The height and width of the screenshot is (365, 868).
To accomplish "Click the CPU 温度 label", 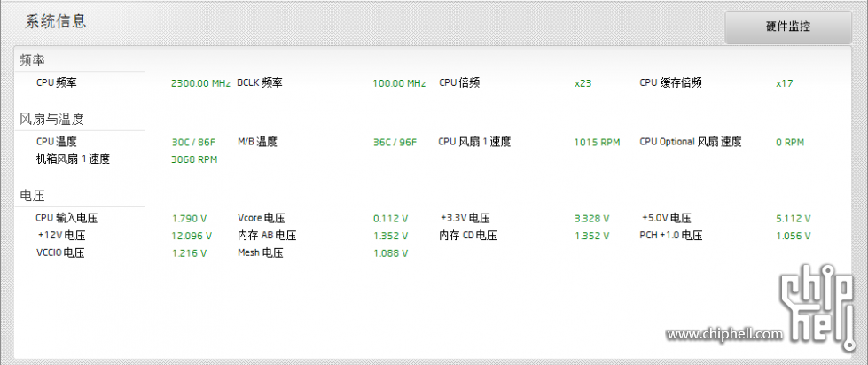I will [57, 142].
